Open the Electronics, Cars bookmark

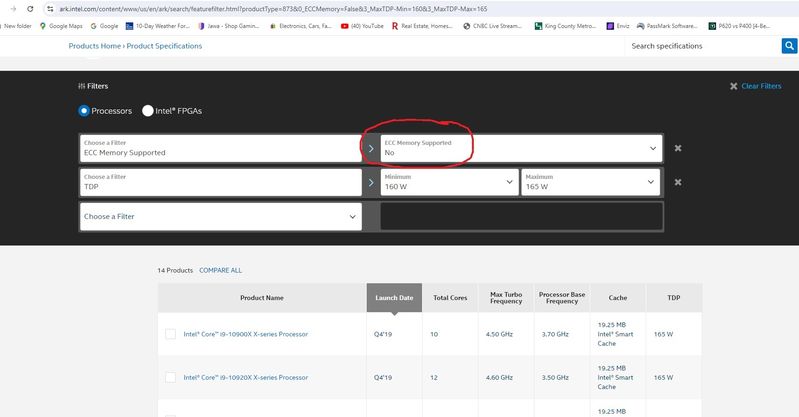(x=301, y=25)
